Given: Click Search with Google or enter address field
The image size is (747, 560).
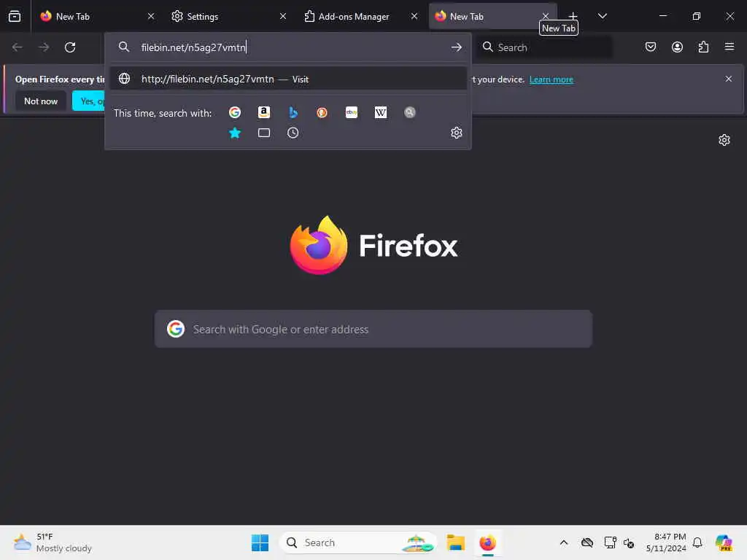Looking at the screenshot, I should [373, 329].
